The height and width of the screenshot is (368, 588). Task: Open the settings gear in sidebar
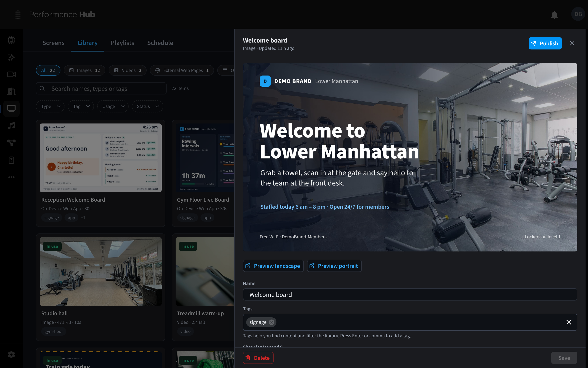(x=11, y=354)
